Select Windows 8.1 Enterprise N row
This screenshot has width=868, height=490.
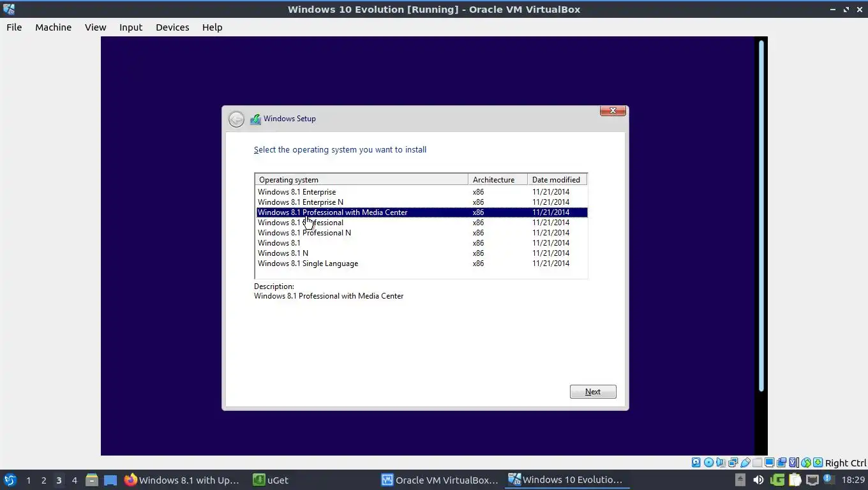[x=421, y=202]
